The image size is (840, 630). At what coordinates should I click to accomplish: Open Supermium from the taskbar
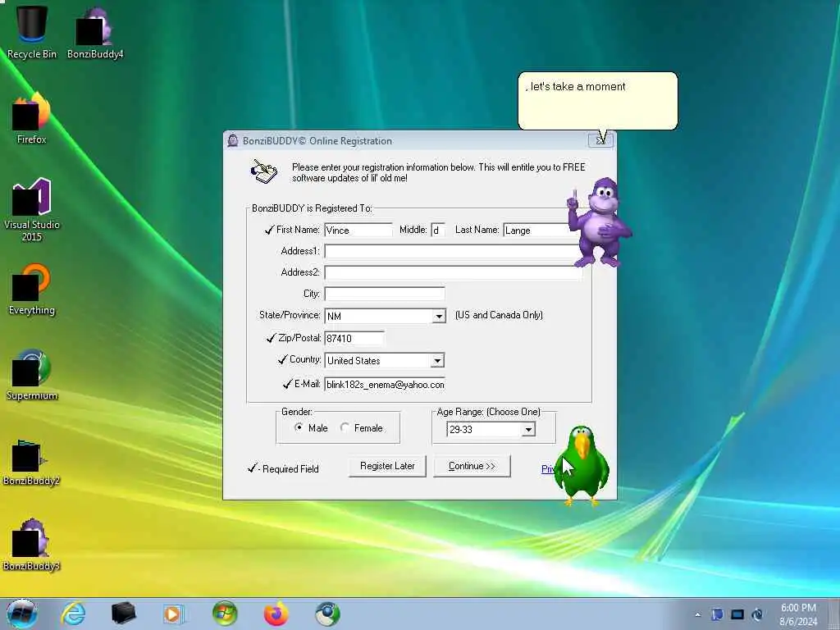(x=327, y=614)
